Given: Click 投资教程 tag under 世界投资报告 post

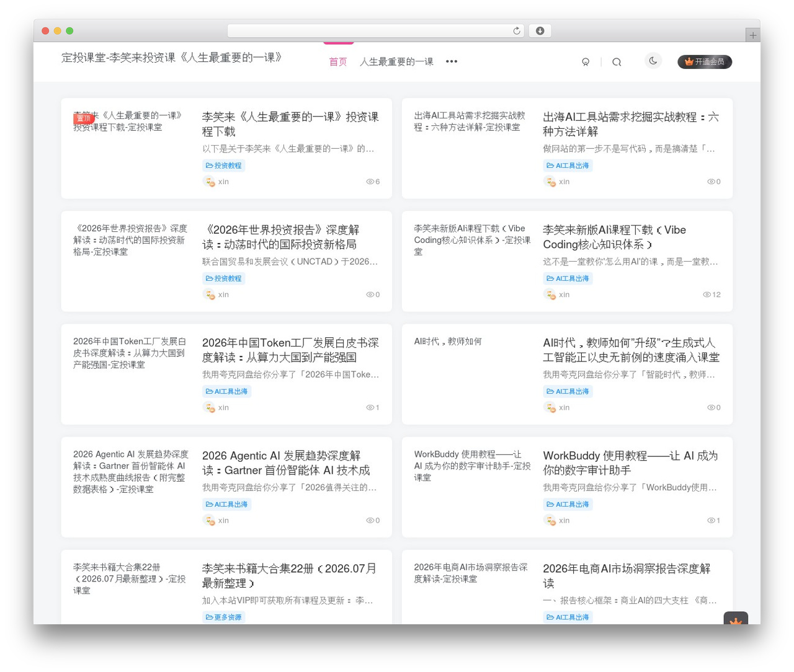Looking at the screenshot, I should (223, 278).
